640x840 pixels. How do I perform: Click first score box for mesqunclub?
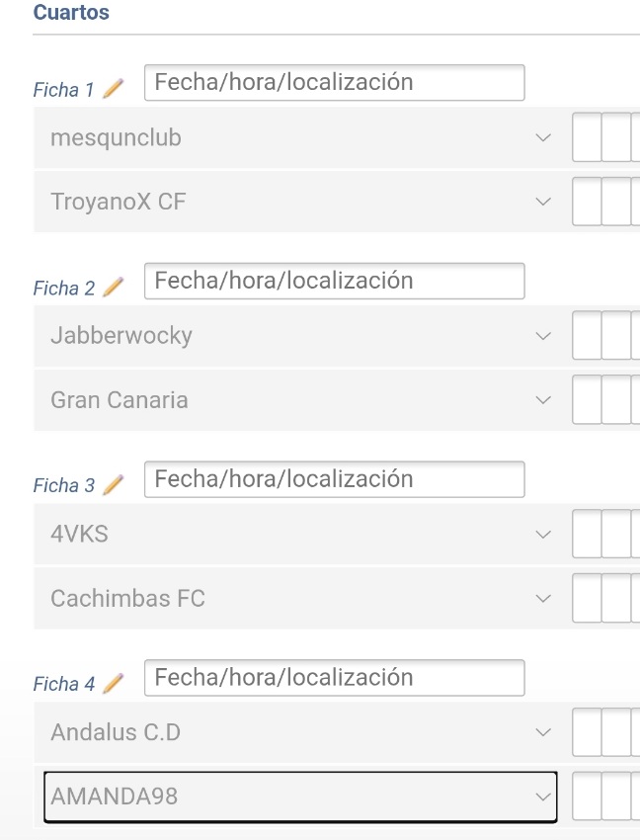(x=587, y=137)
